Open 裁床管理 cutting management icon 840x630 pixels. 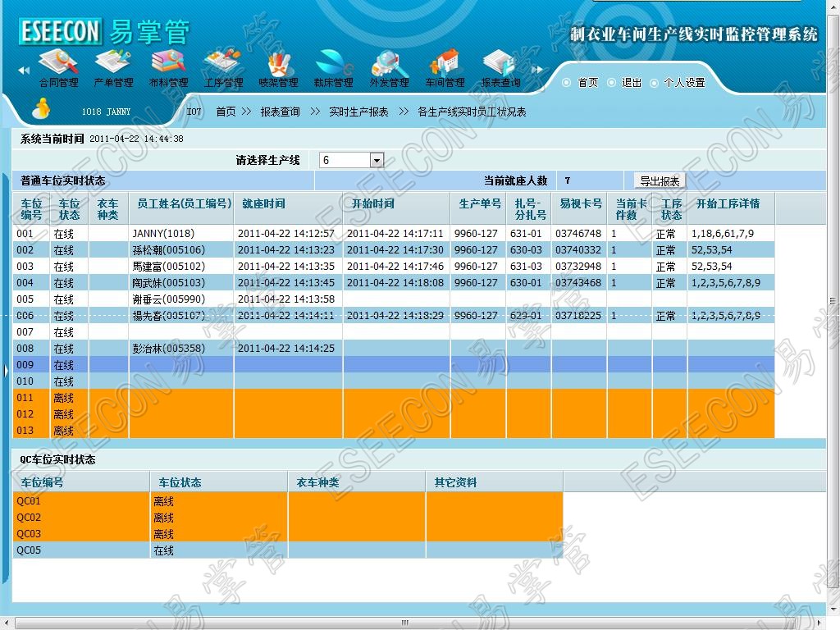click(333, 67)
